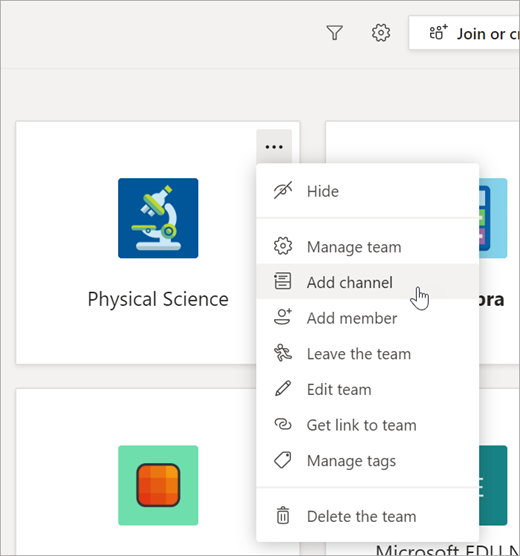
Task: Open the Physical Science microscope thumbnail
Action: pyautogui.click(x=158, y=218)
